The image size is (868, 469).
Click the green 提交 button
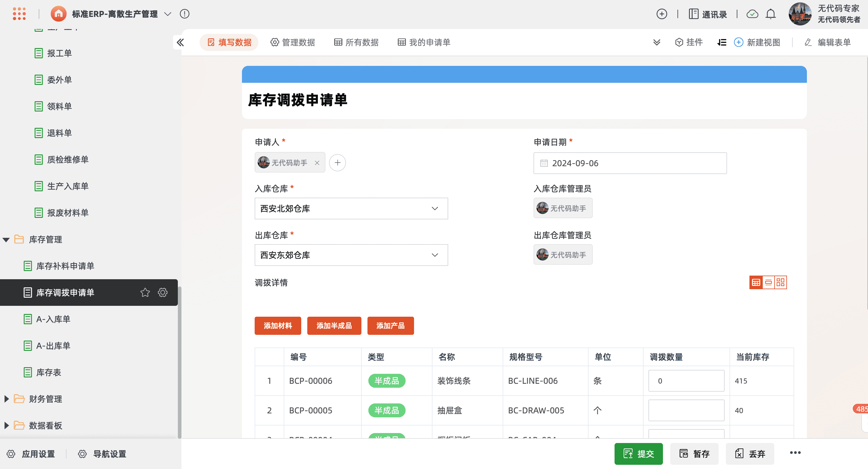click(638, 454)
